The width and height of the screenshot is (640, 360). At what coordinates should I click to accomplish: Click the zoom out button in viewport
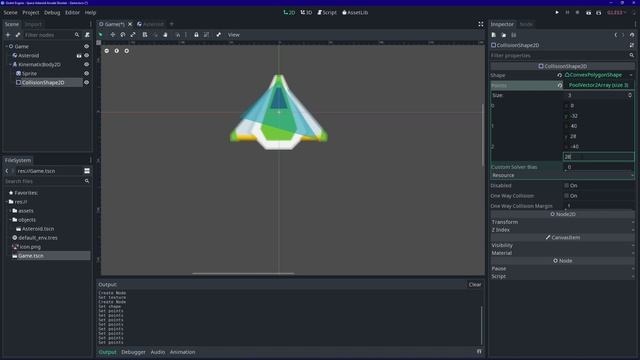tap(107, 51)
